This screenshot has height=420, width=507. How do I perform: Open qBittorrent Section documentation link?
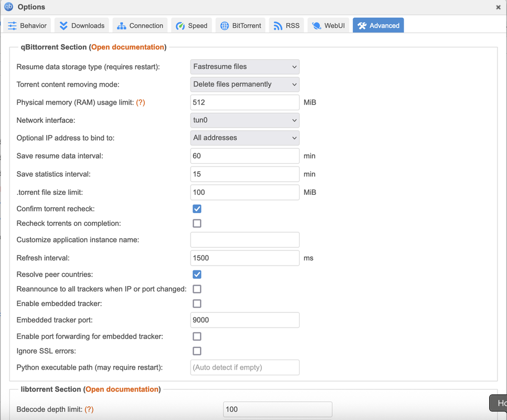pyautogui.click(x=128, y=47)
